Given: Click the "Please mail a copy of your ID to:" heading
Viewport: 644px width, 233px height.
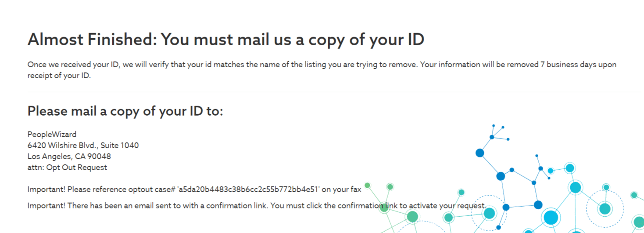Looking at the screenshot, I should [x=125, y=111].
